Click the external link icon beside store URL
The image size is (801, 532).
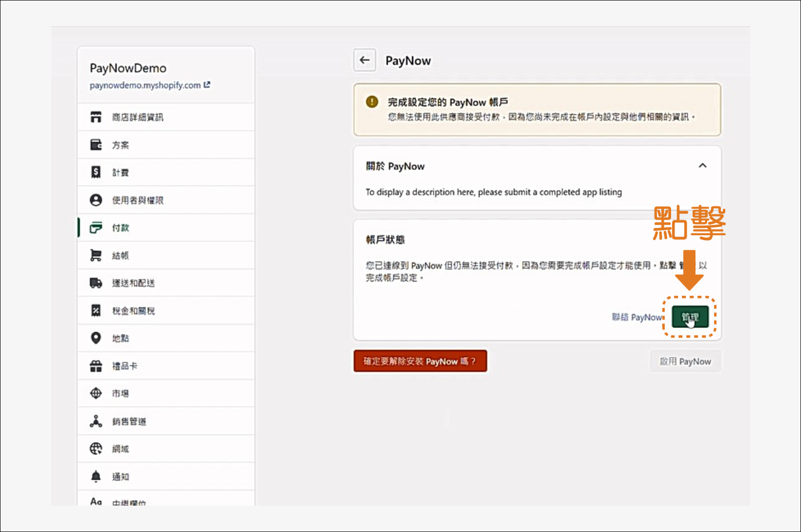[x=207, y=84]
